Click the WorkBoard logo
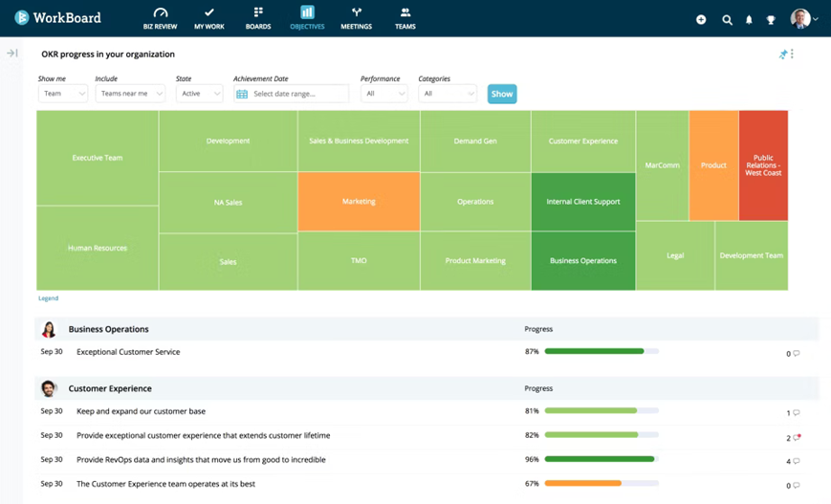831x504 pixels. point(57,18)
